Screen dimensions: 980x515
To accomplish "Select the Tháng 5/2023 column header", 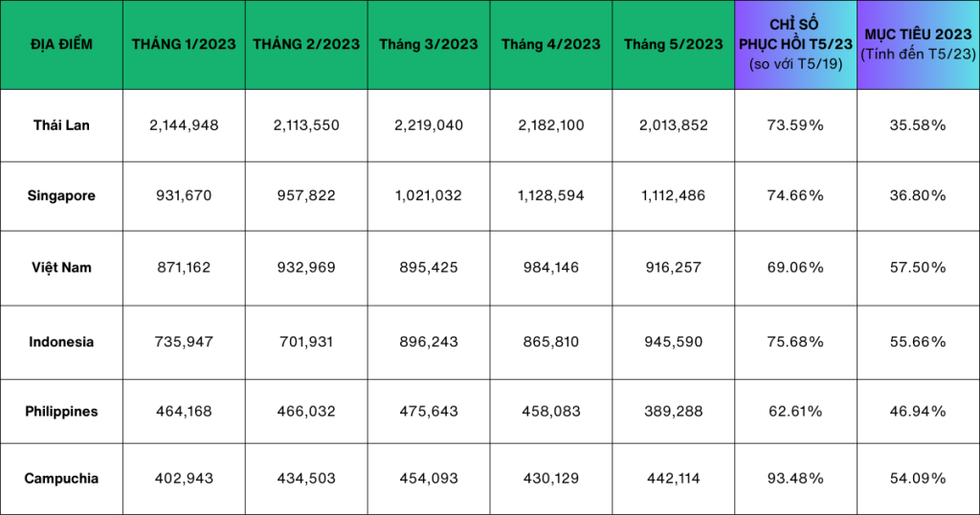I will point(674,45).
